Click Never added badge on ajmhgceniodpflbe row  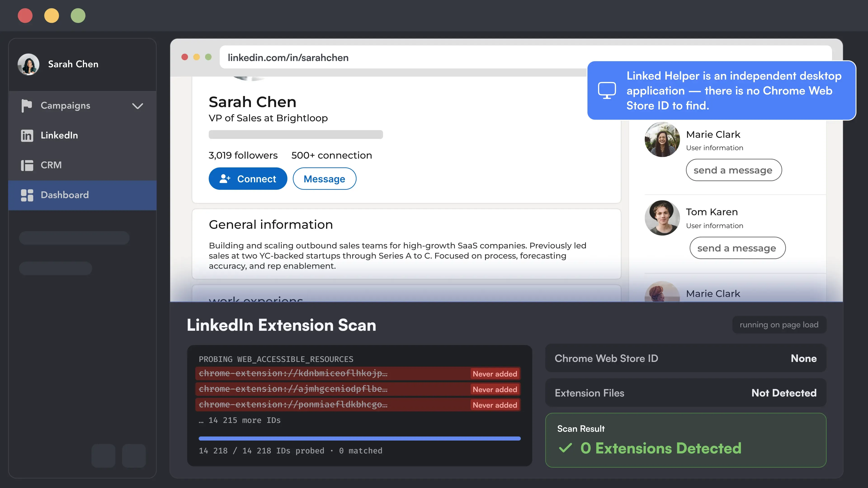(x=495, y=389)
